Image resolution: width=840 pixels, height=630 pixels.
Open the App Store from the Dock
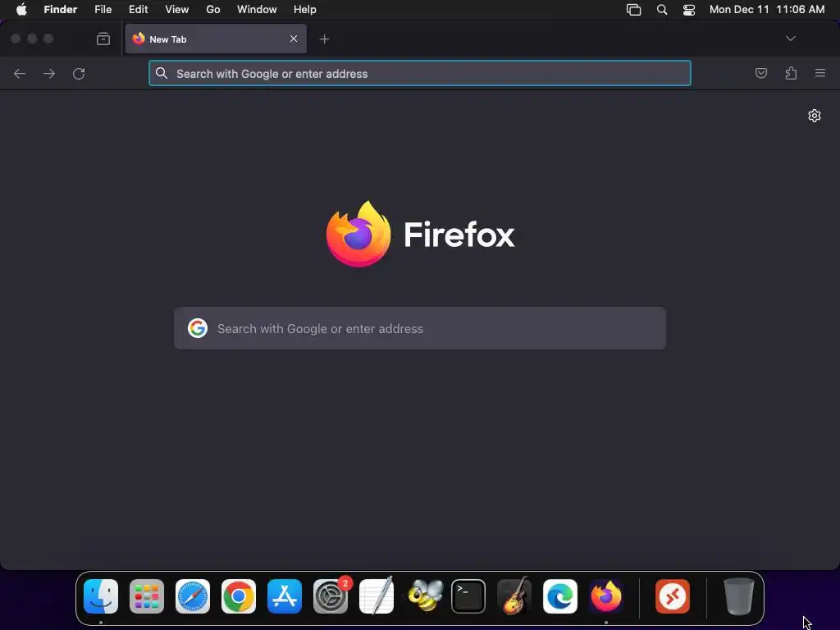tap(285, 596)
